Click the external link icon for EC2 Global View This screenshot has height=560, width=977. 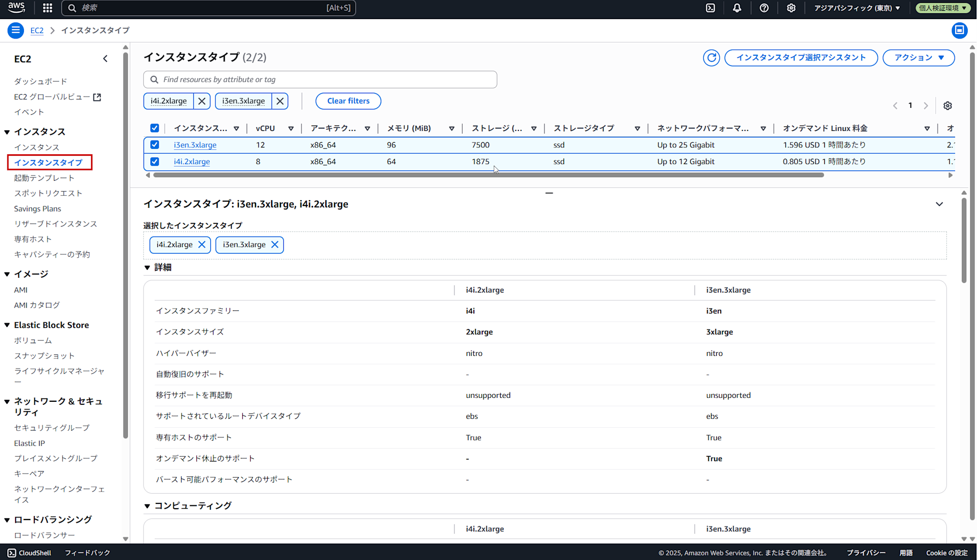coord(97,97)
